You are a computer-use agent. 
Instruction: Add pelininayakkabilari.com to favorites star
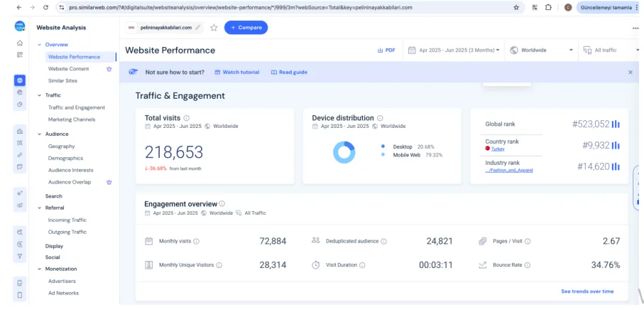pyautogui.click(x=214, y=28)
